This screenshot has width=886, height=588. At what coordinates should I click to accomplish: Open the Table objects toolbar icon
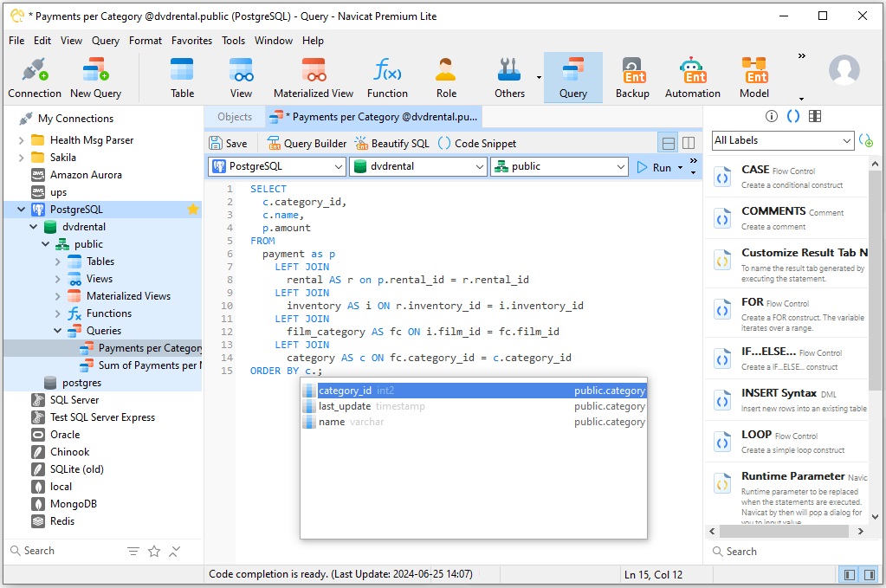(x=182, y=78)
